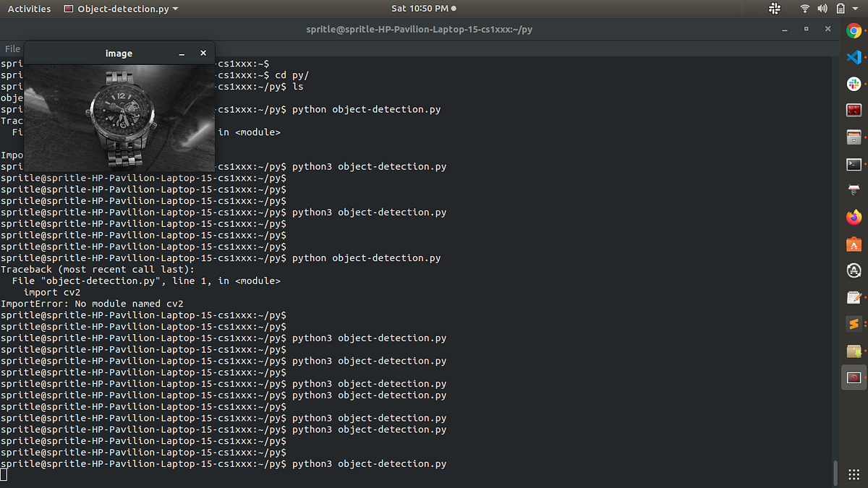
Task: Select the active image viewer icon in dock
Action: click(854, 377)
